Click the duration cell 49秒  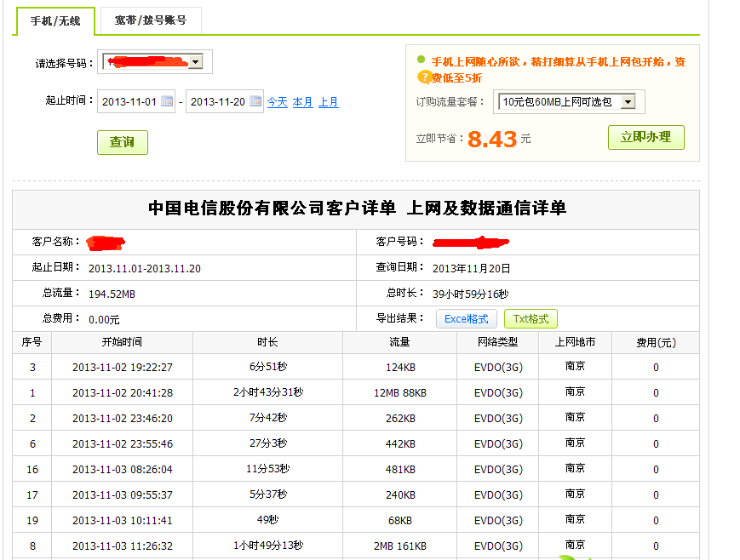[x=268, y=519]
